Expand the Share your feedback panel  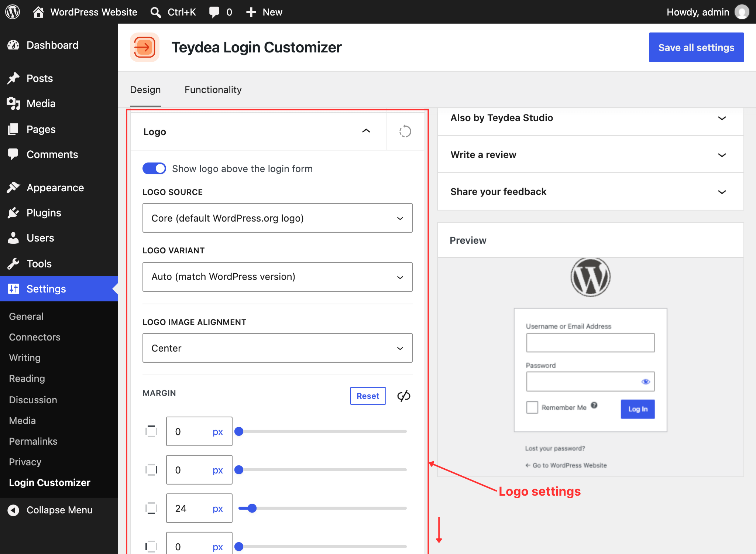(591, 192)
